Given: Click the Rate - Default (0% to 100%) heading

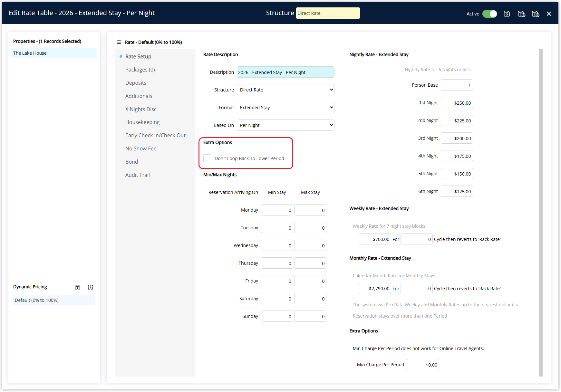Looking at the screenshot, I should tap(153, 42).
